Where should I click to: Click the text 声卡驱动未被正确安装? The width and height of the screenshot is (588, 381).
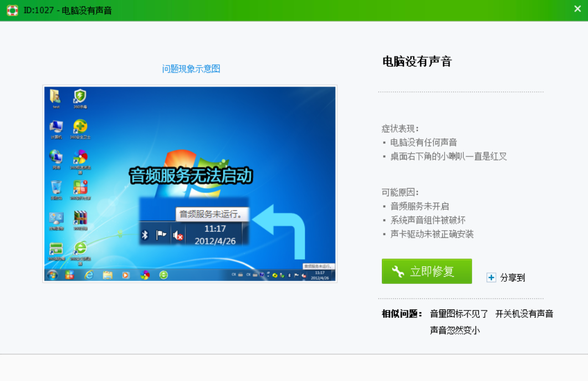click(x=432, y=234)
